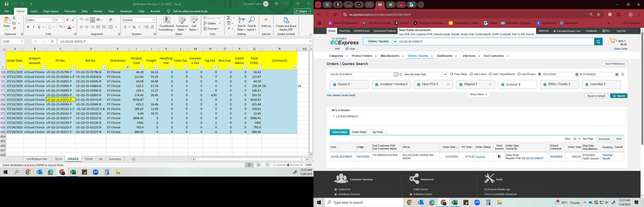Open the Calibri font name dropdown
644x207 pixels.
coord(52,20)
